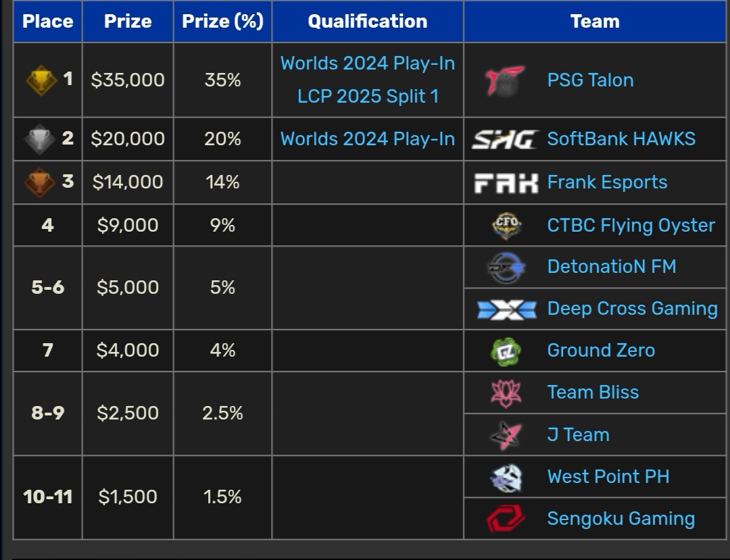
Task: Open the Sengoku Gaming team link
Action: [620, 519]
